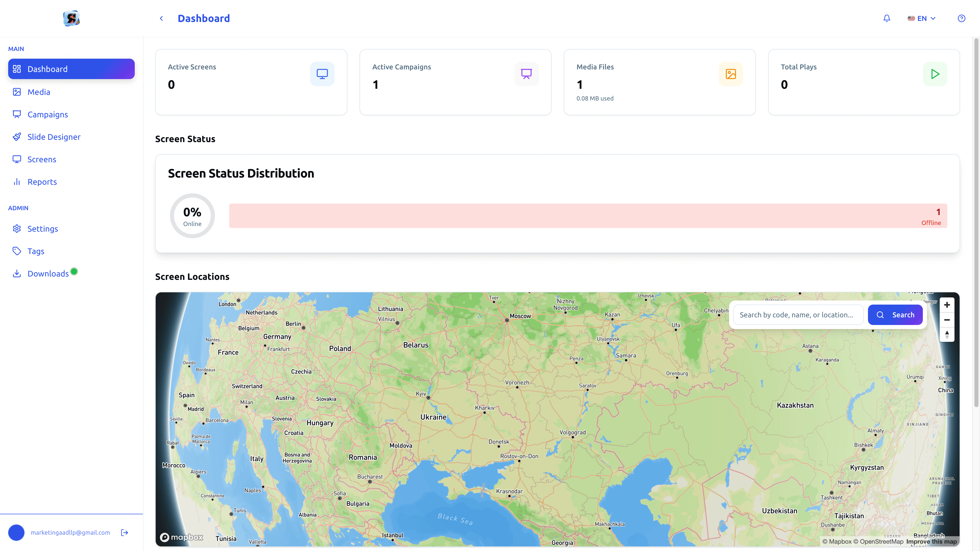Open Downloads from admin section
This screenshot has height=551, width=980.
pyautogui.click(x=48, y=274)
